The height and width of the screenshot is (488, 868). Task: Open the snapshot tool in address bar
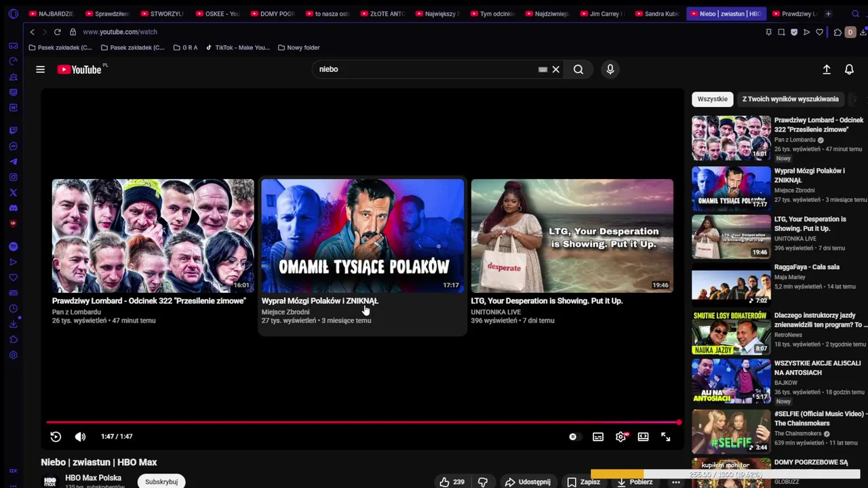[781, 32]
